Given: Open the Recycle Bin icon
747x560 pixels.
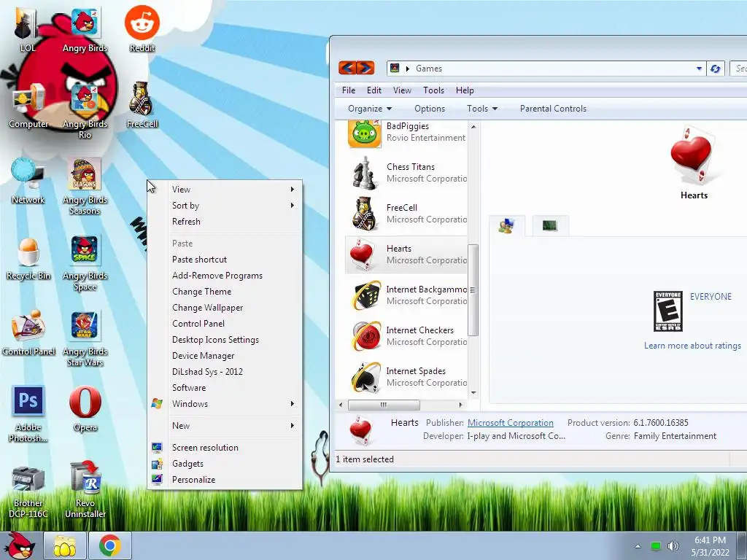Looking at the screenshot, I should [x=28, y=257].
